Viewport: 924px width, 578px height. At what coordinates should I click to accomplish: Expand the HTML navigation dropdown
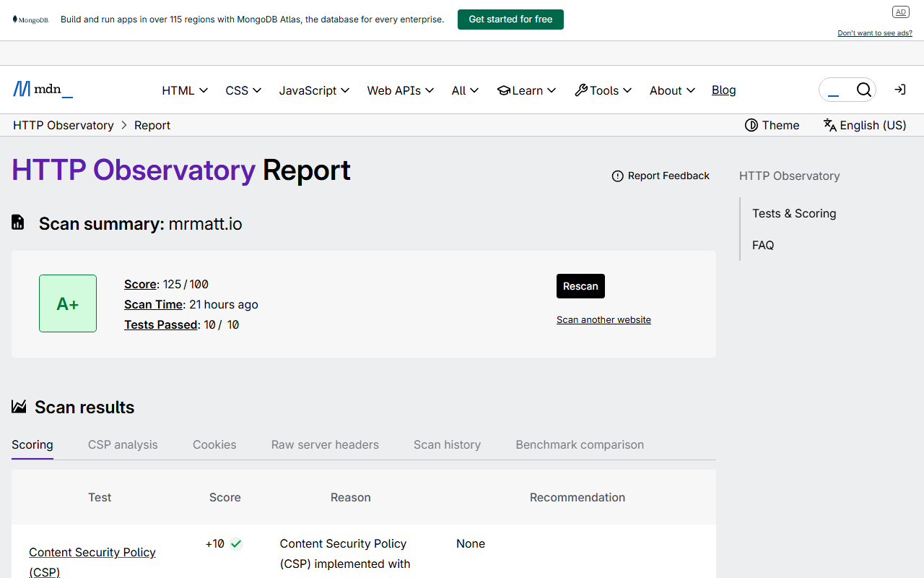184,90
